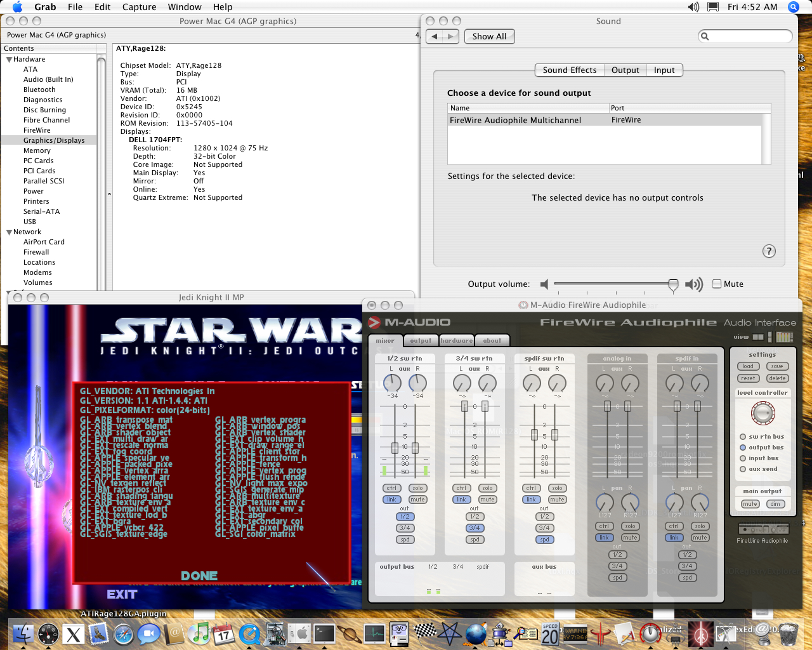Viewport: 812px width, 650px height.
Task: Select FireWire Audiophile Multichannel device row
Action: [x=605, y=120]
